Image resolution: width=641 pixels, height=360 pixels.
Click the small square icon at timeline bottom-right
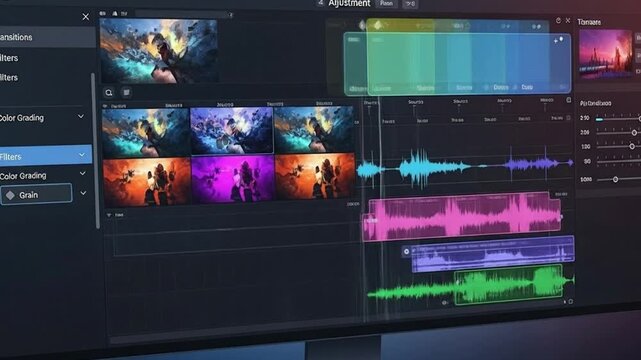coord(571,302)
